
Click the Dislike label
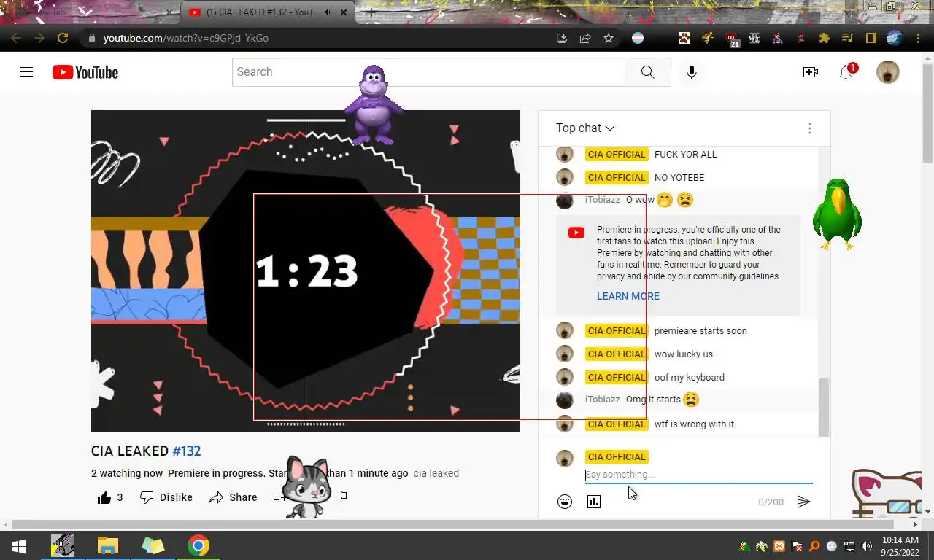[x=176, y=497]
